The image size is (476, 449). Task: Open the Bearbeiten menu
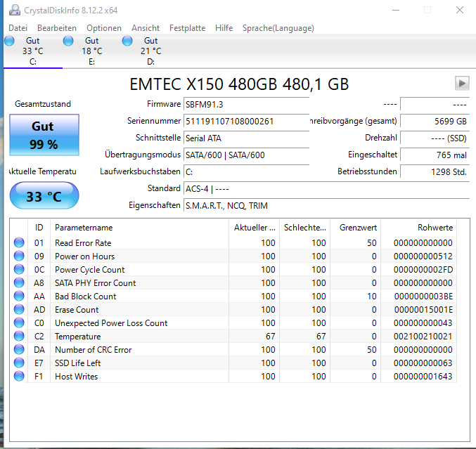[x=57, y=28]
